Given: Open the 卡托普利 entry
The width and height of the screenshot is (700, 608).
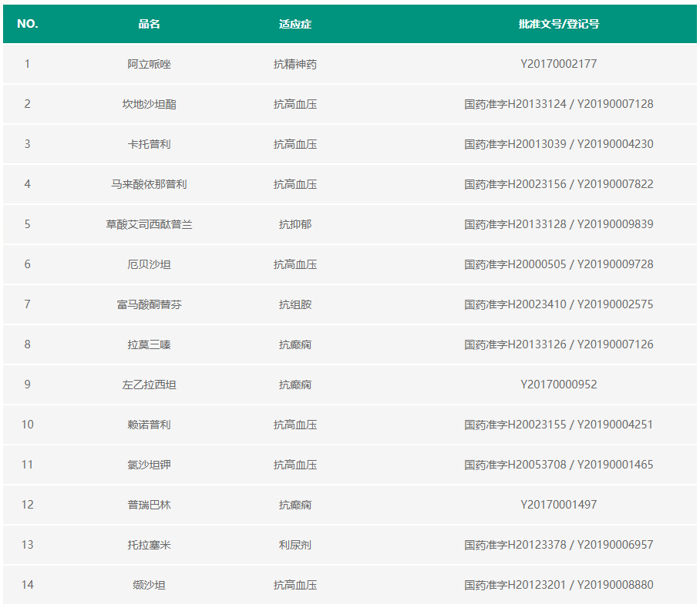Looking at the screenshot, I should point(149,144).
